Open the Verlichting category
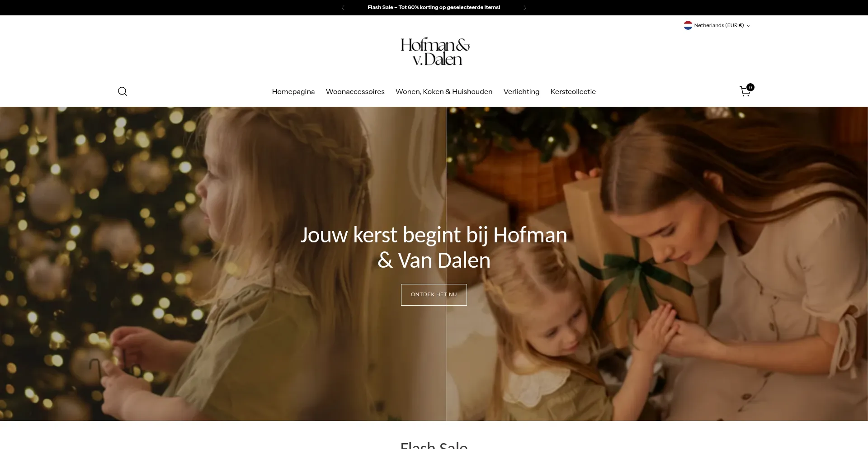The width and height of the screenshot is (868, 449). coord(521,92)
